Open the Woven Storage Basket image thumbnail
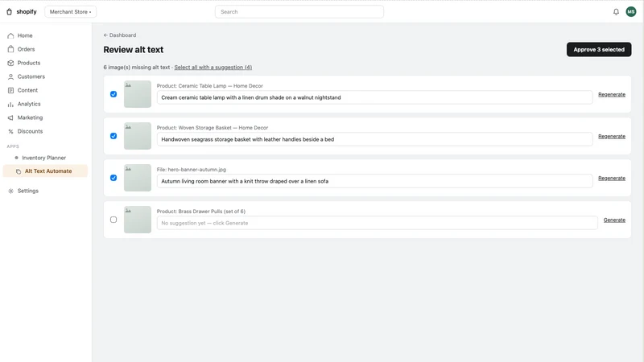644x362 pixels. pos(138,136)
